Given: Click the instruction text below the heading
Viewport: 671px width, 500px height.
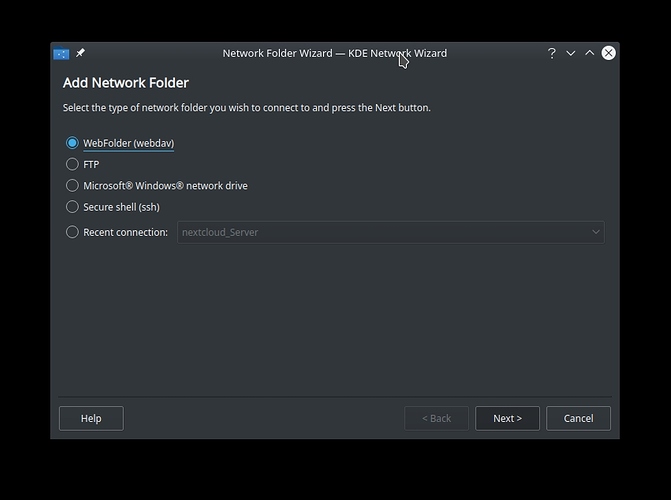Looking at the screenshot, I should tap(246, 108).
